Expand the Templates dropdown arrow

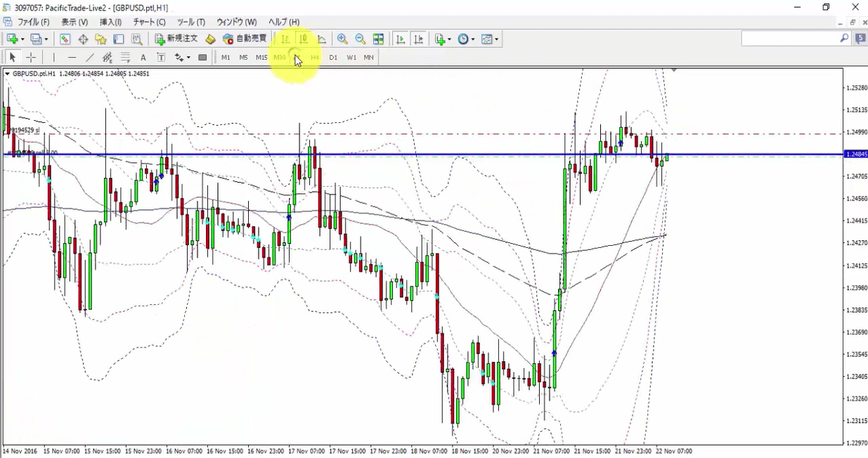pos(497,39)
